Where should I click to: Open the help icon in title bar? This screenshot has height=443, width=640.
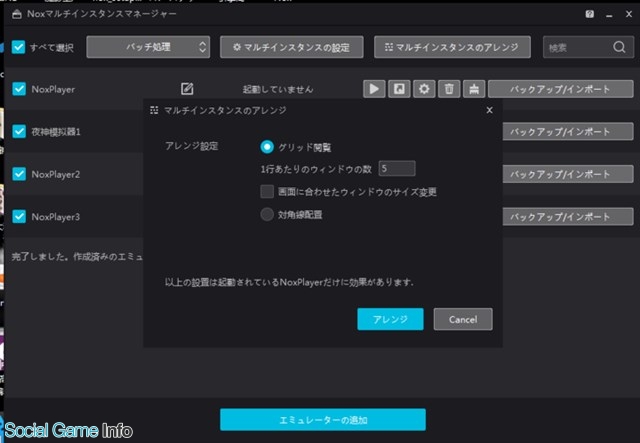pyautogui.click(x=589, y=14)
